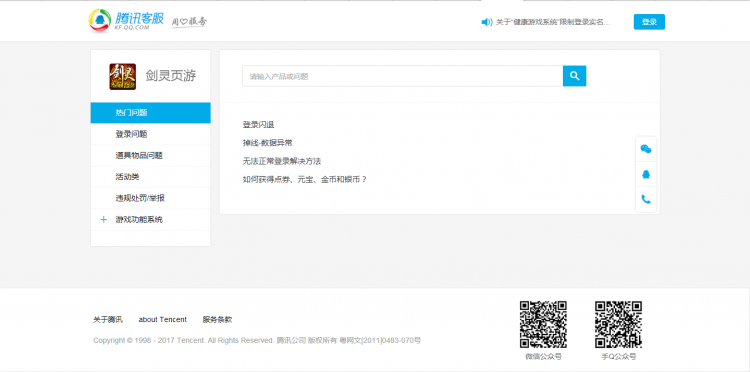750x372 pixels.
Task: Click the copyright notice text
Action: click(257, 340)
